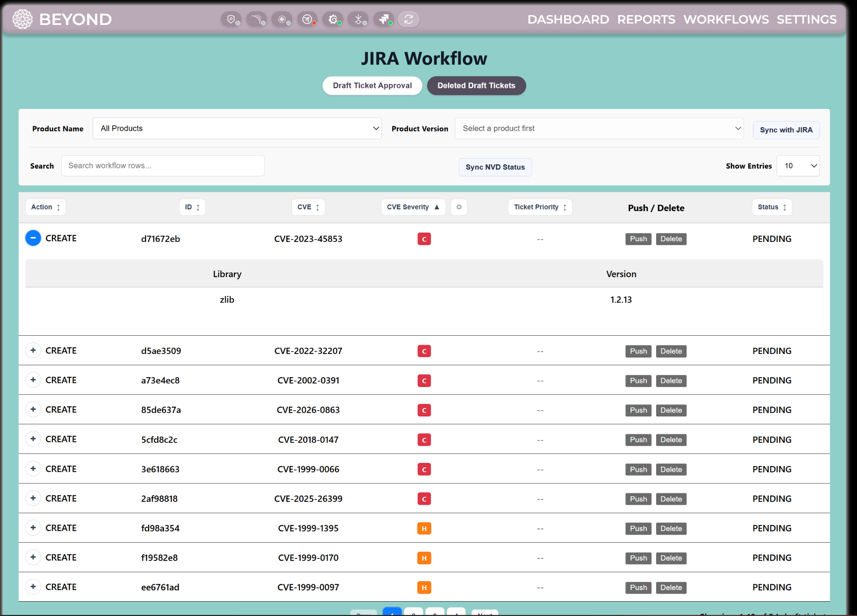Click the CVE-2025-26399 cell
This screenshot has height=616, width=857.
pyautogui.click(x=308, y=499)
